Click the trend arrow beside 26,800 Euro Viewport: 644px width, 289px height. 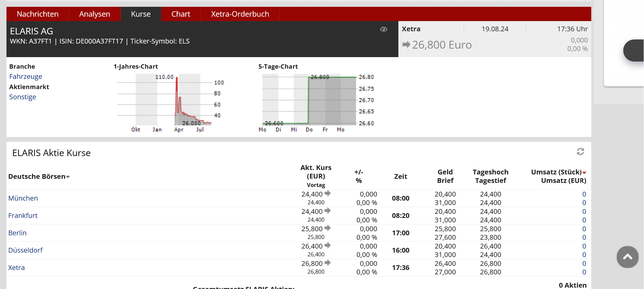pyautogui.click(x=406, y=45)
